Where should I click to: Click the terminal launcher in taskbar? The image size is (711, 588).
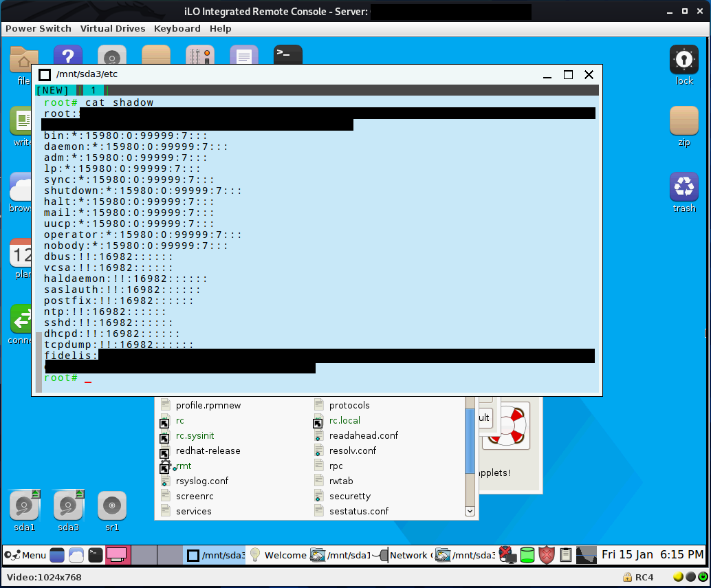[95, 555]
